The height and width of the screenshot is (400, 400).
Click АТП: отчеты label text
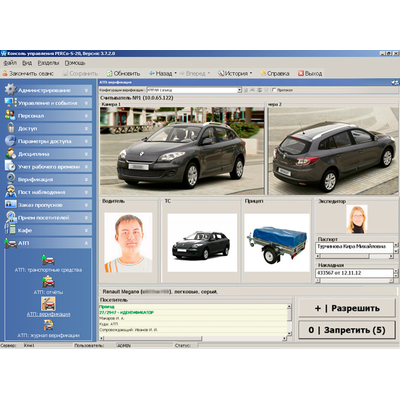coord(48,292)
